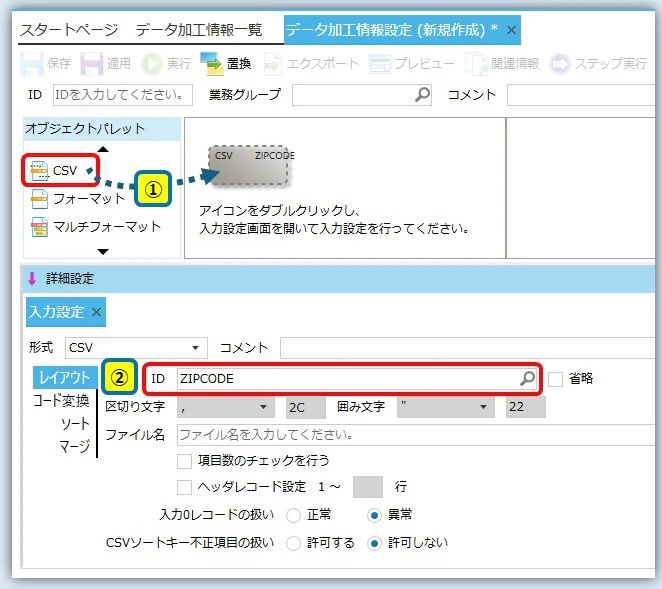
Task: Select the マルチフォーマット palette object
Action: pos(96,227)
